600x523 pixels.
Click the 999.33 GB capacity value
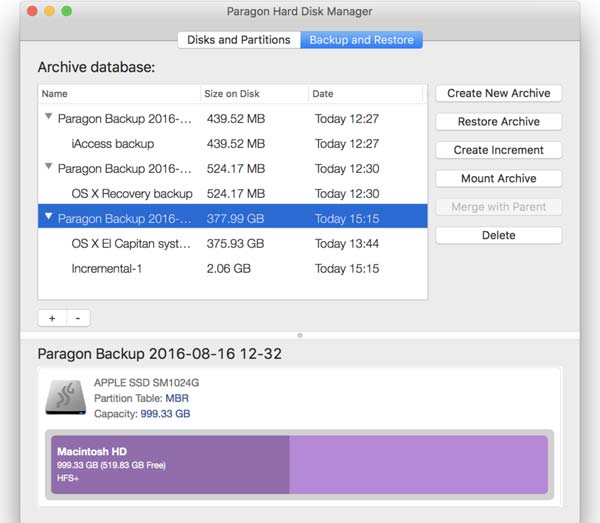[x=165, y=414]
